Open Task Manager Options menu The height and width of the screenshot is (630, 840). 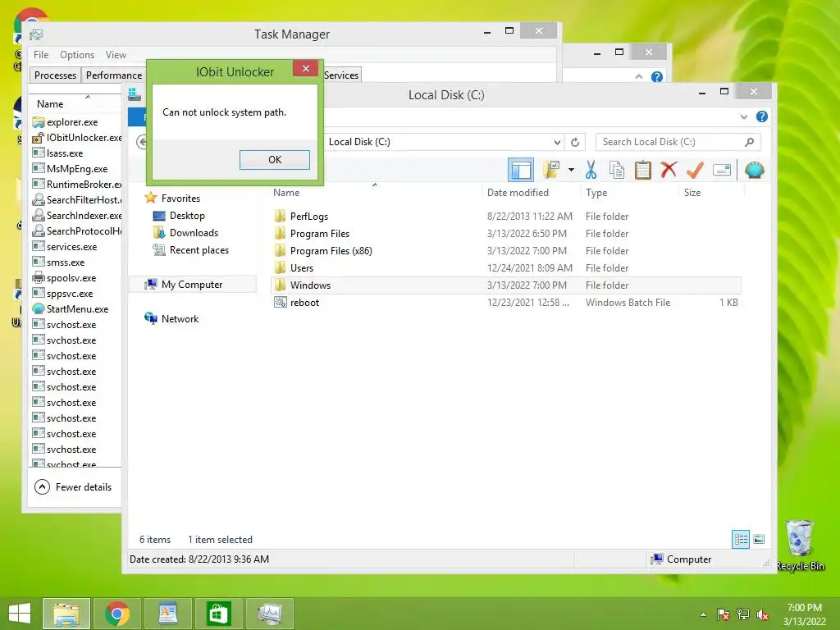pos(77,55)
